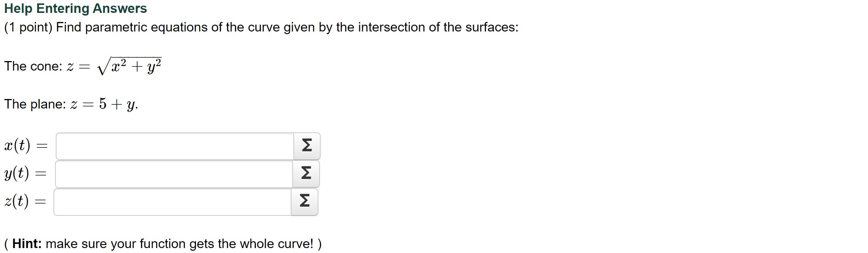Click the Hint text at the bottom
Image resolution: width=868 pixels, height=253 pixels.
pyautogui.click(x=163, y=243)
